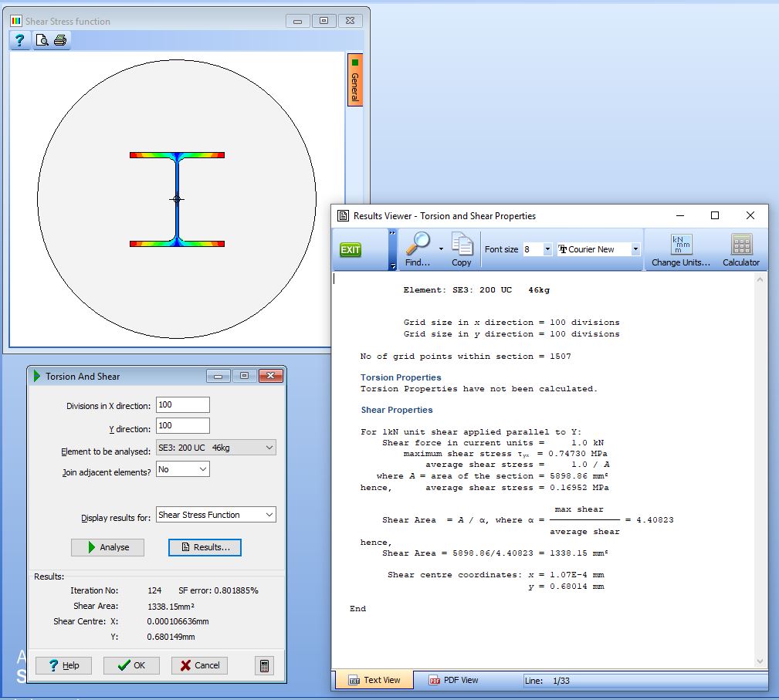Click the Results Viewer vertical scrollbar down arrow

click(760, 661)
